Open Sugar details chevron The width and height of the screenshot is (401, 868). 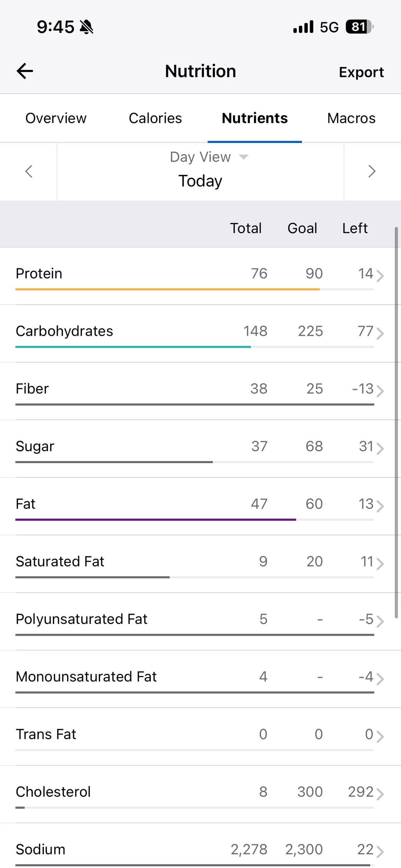380,448
